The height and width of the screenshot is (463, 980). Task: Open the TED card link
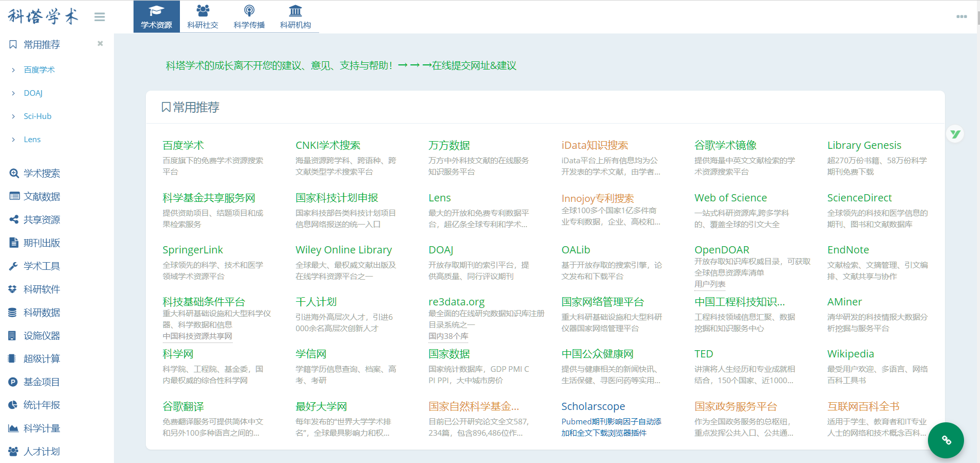704,354
